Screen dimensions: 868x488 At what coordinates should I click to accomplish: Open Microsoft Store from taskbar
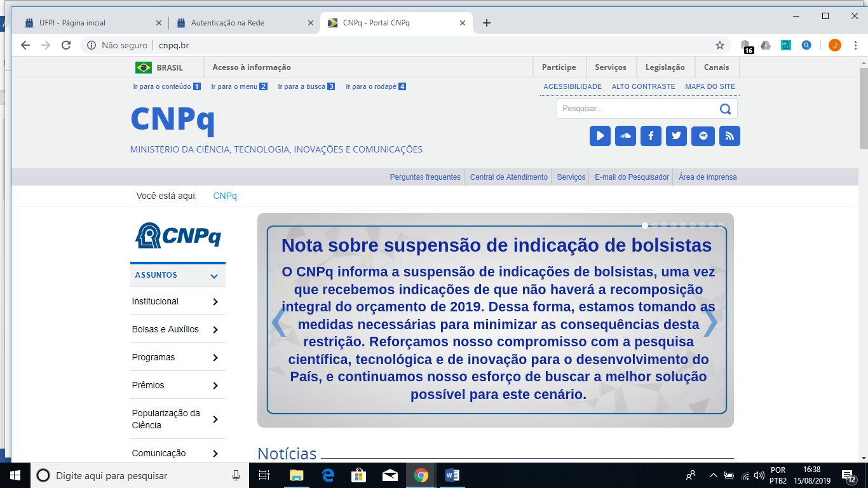click(359, 475)
